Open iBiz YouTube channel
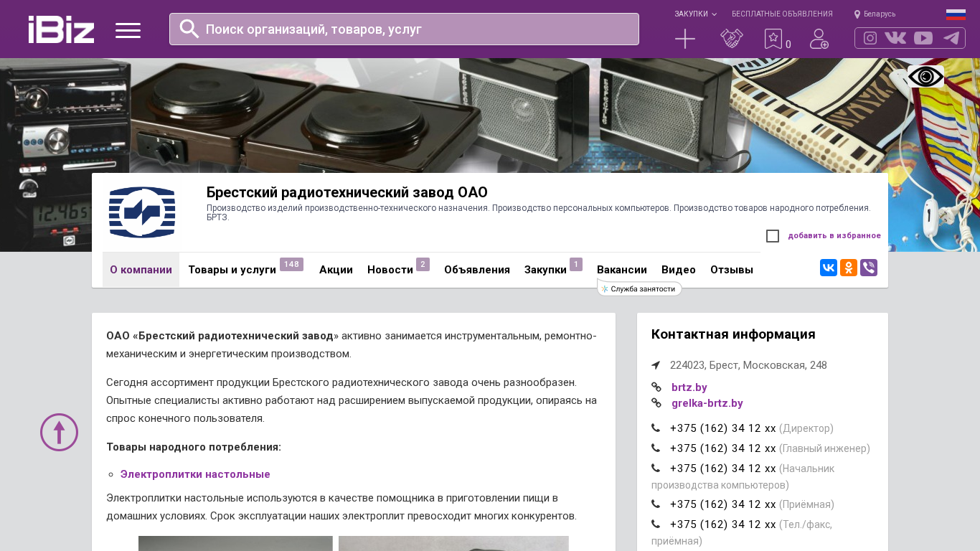Viewport: 980px width, 551px height. [x=923, y=38]
